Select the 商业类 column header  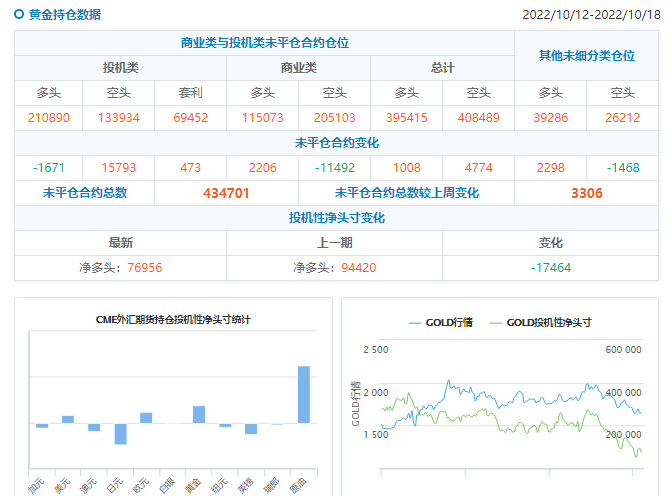[x=298, y=68]
